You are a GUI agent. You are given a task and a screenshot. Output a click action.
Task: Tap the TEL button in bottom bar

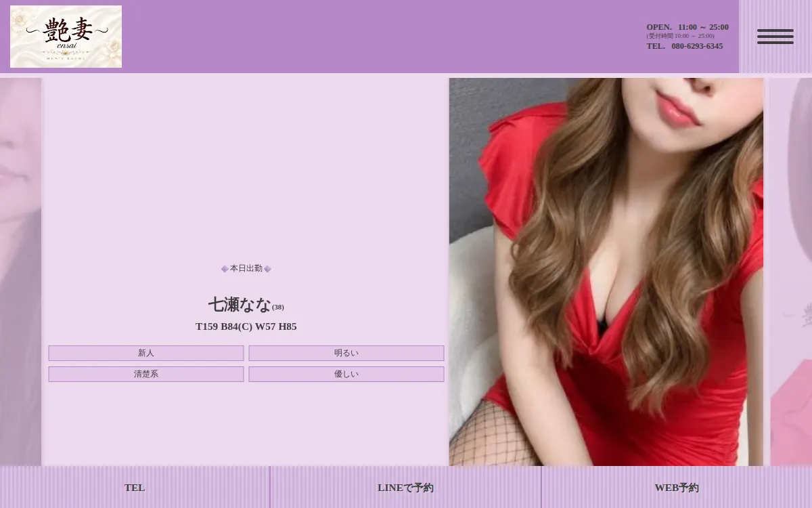135,488
